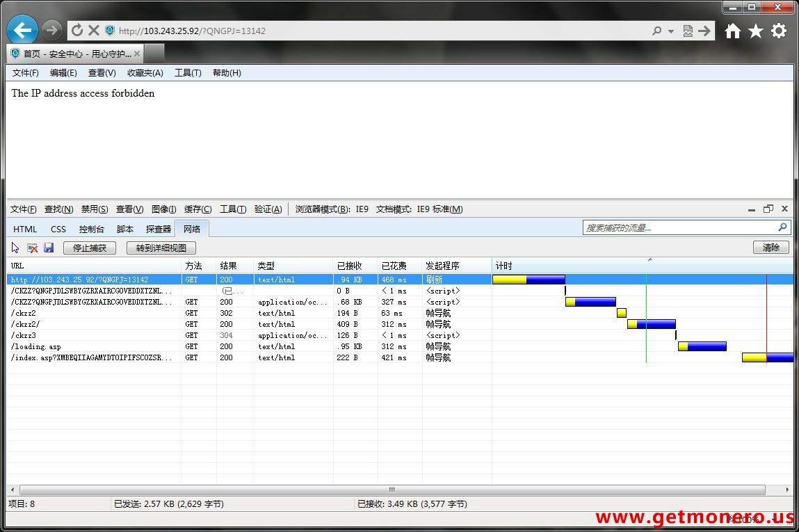
Task: Click the save captured traffic disk icon
Action: [x=49, y=248]
